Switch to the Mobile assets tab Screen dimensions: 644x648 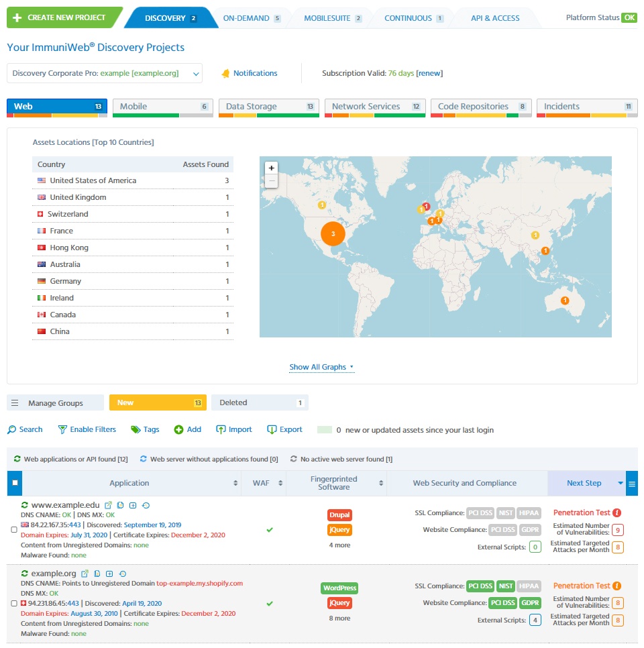tap(162, 107)
